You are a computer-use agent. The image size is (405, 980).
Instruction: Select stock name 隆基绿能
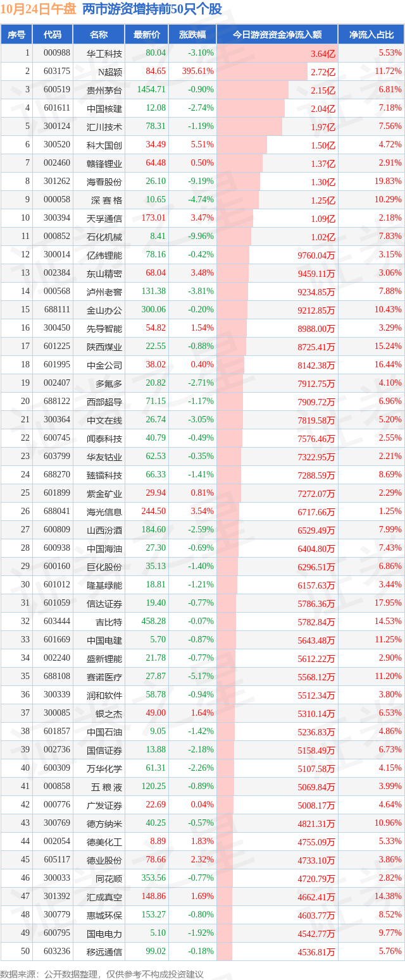click(104, 585)
